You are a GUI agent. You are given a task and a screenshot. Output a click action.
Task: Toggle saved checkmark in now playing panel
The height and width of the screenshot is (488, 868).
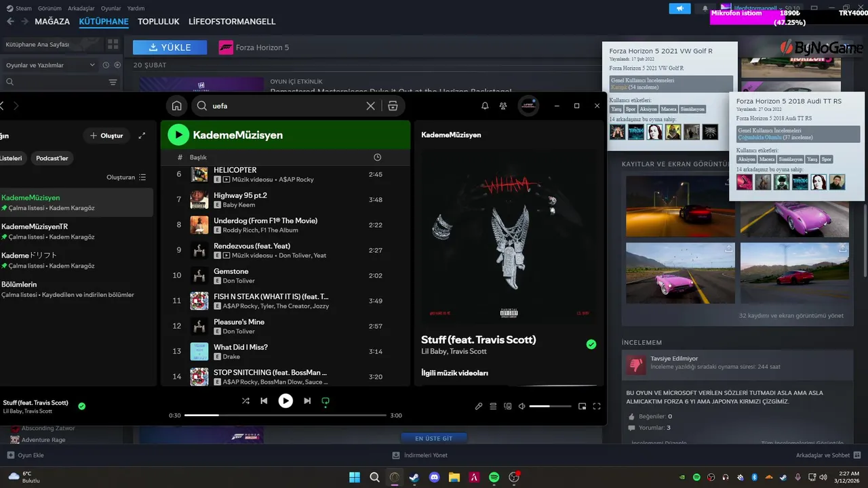591,344
